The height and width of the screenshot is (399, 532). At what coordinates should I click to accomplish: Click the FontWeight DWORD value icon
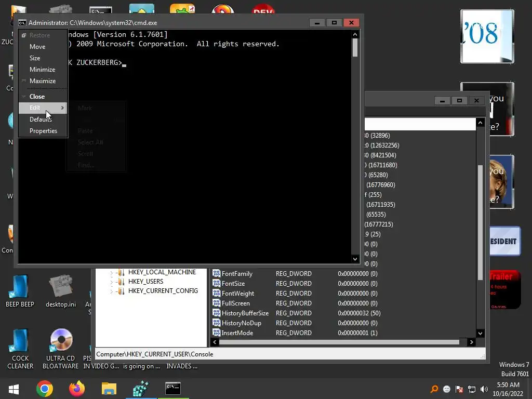pyautogui.click(x=217, y=293)
